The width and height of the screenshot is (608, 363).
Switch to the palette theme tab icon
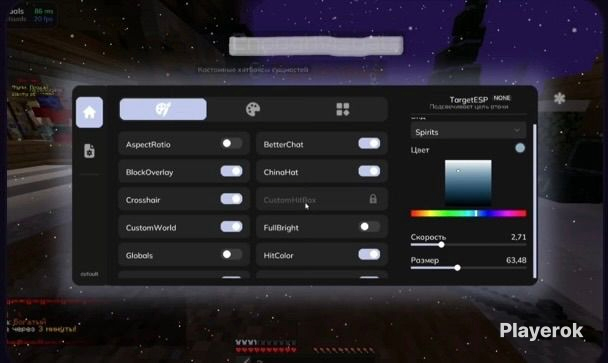click(253, 109)
